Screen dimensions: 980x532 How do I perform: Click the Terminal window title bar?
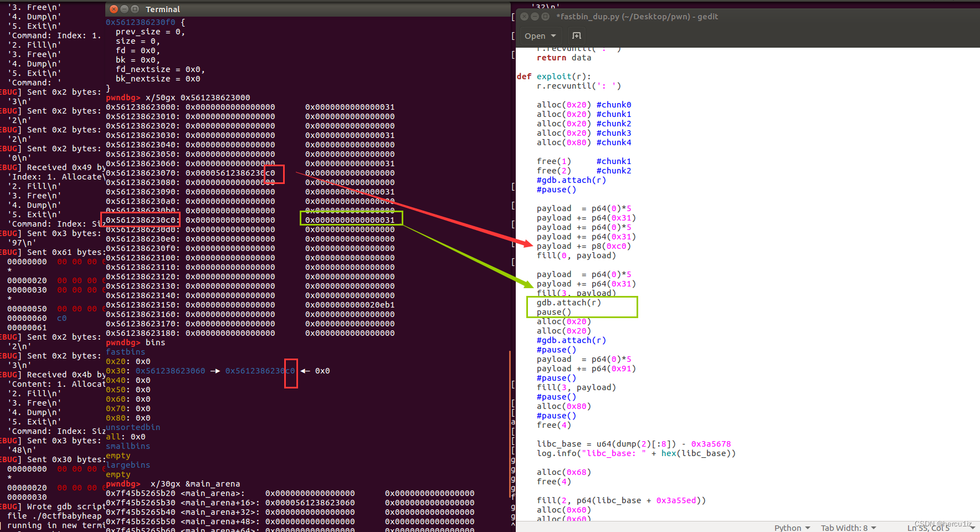307,9
